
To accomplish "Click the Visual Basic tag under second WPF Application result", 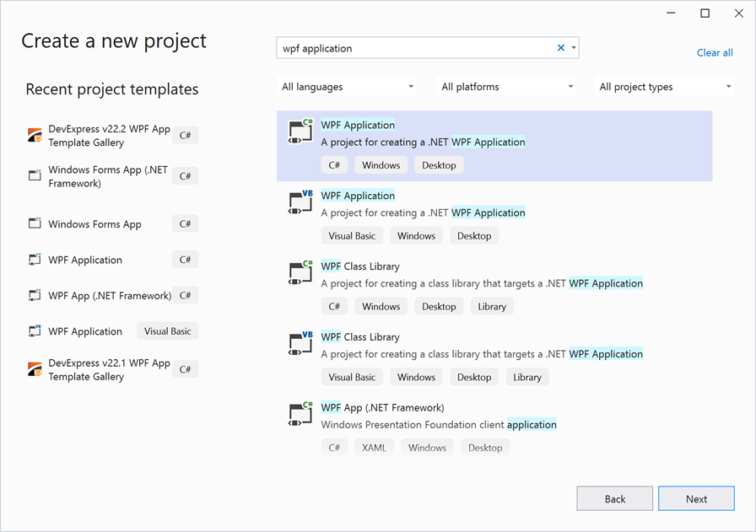I will pyautogui.click(x=352, y=235).
